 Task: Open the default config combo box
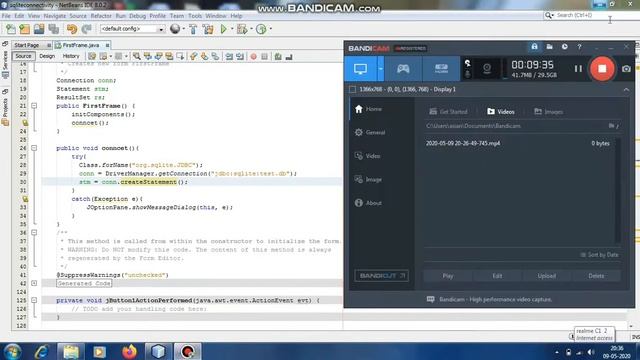pyautogui.click(x=132, y=29)
